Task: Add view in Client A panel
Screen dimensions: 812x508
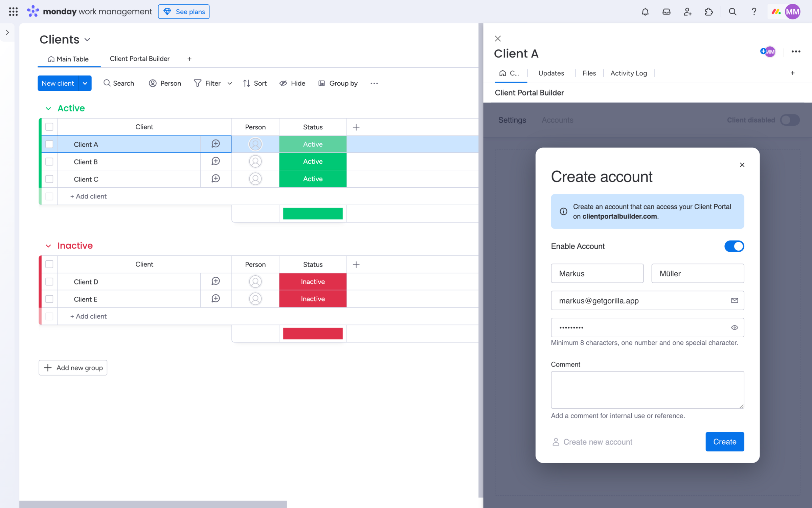Action: (792, 73)
